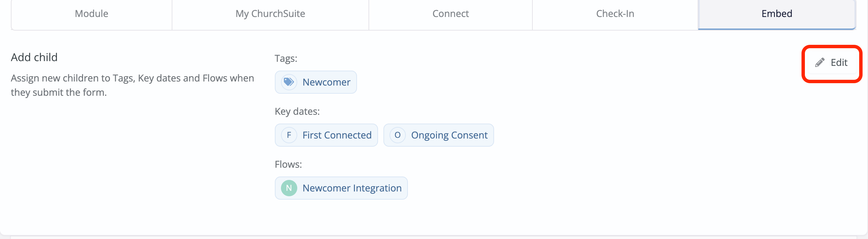The image size is (868, 239).
Task: Click the Flows section label
Action: [288, 164]
